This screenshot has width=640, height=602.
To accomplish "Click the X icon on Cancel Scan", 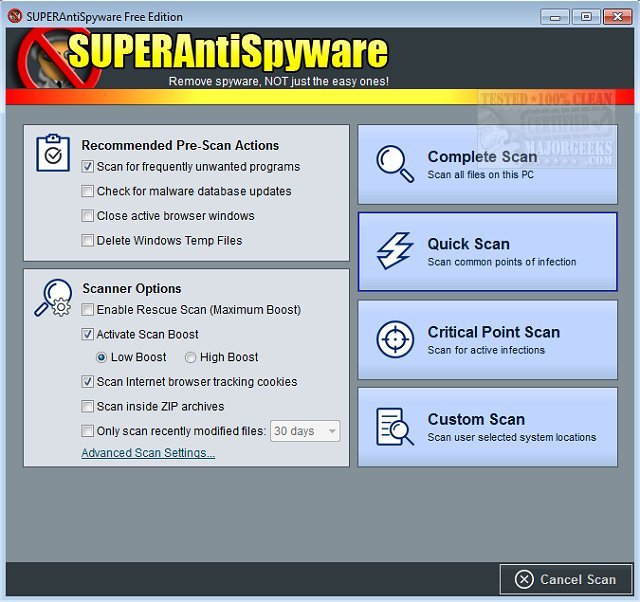I will 524,579.
